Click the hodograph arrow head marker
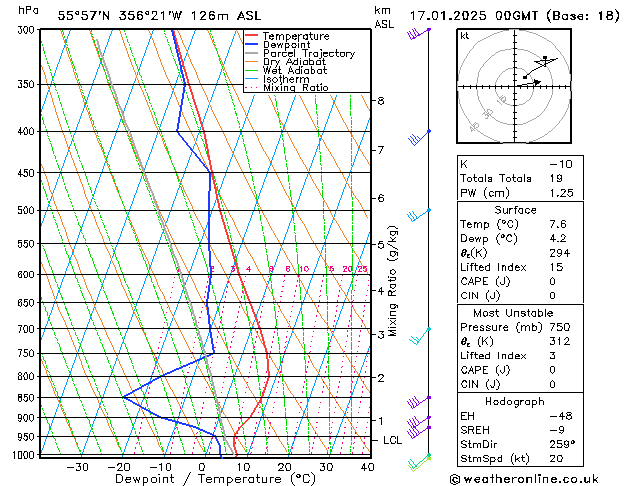This screenshot has height=486, width=629. click(538, 82)
